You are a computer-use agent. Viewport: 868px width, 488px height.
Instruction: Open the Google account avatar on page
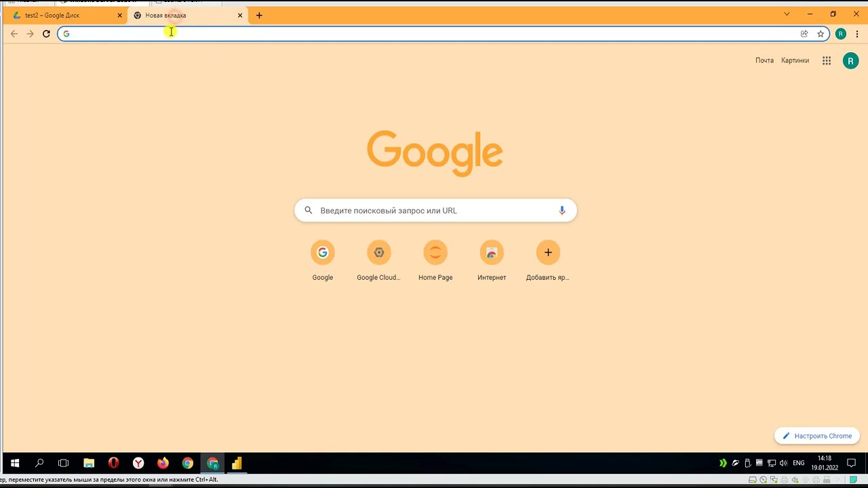tap(850, 61)
